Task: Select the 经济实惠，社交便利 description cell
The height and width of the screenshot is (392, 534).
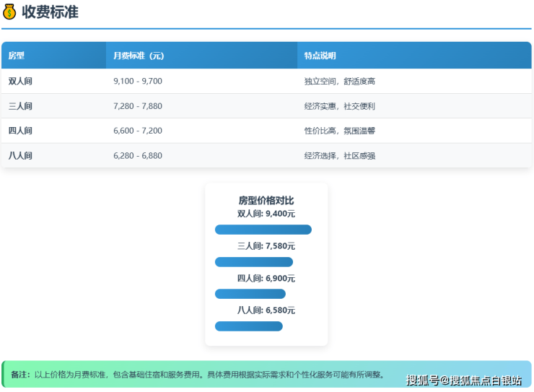Action: [339, 106]
